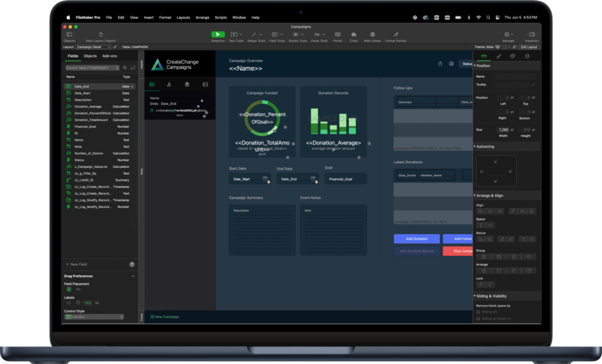Open Manage gear menu
The height and width of the screenshot is (364, 602).
507,35
